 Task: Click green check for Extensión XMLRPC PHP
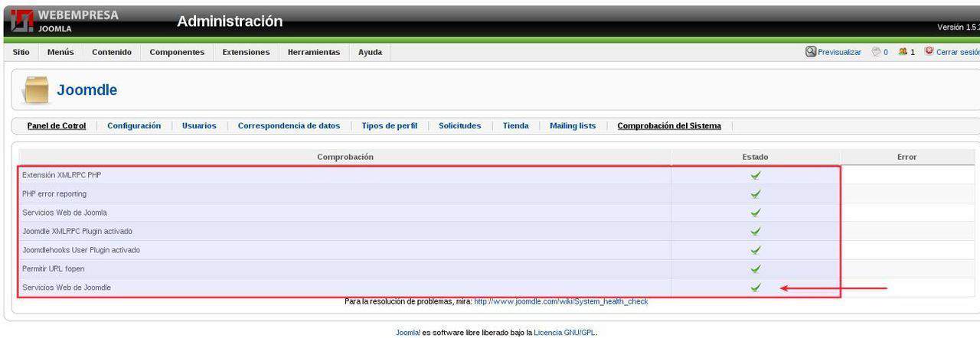[756, 175]
